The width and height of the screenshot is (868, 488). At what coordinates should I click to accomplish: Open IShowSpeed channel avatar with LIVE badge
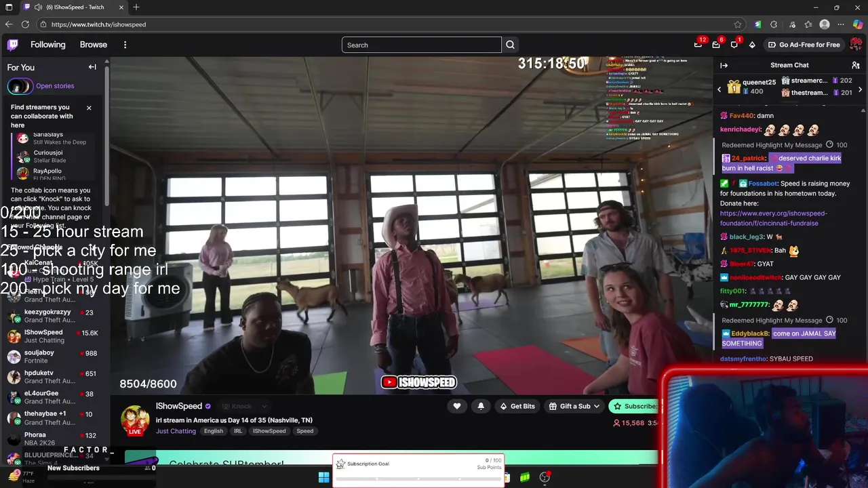[135, 420]
